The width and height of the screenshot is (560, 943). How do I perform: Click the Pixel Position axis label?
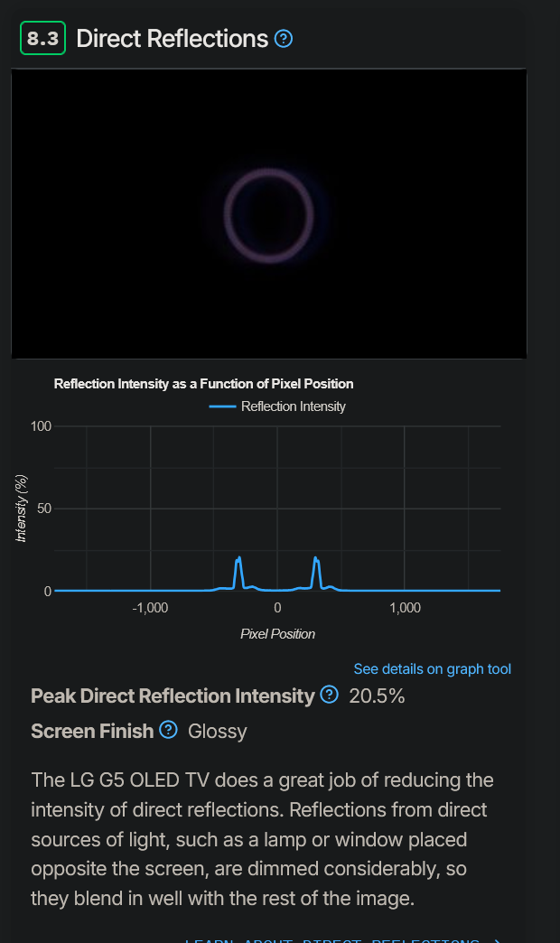[x=277, y=634]
